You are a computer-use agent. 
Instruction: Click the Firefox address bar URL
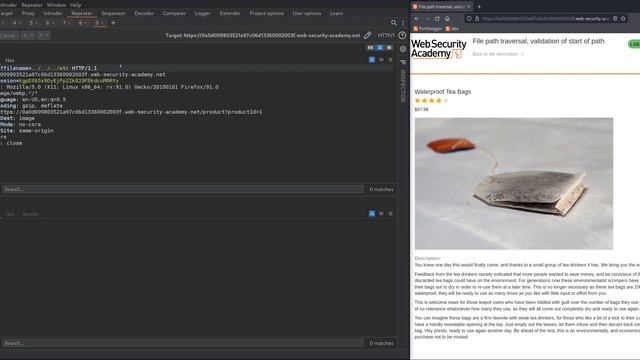pos(546,19)
